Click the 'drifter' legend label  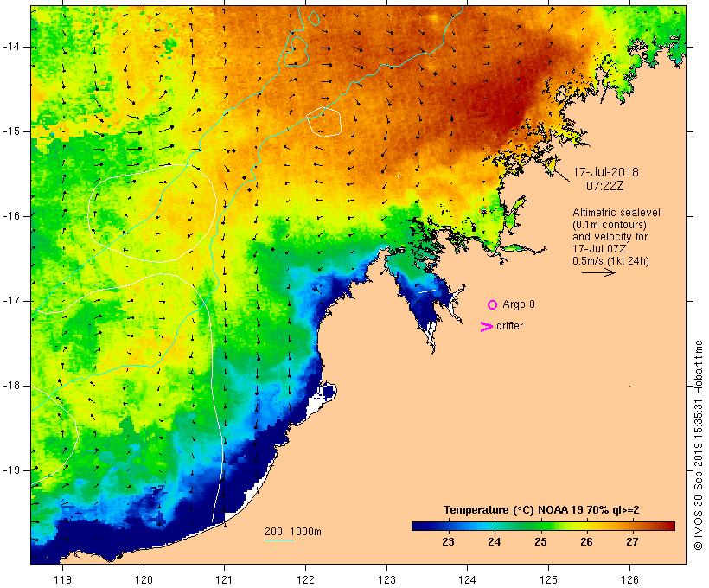tap(509, 326)
